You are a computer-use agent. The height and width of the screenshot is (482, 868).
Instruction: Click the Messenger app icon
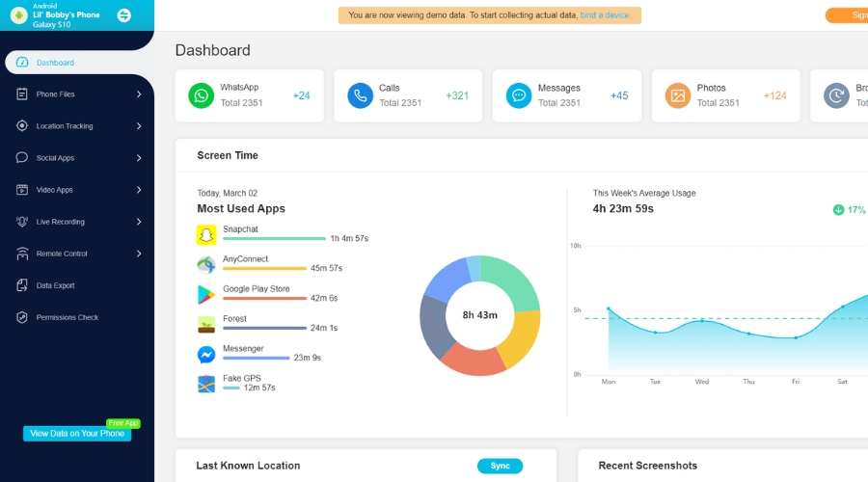(x=206, y=354)
